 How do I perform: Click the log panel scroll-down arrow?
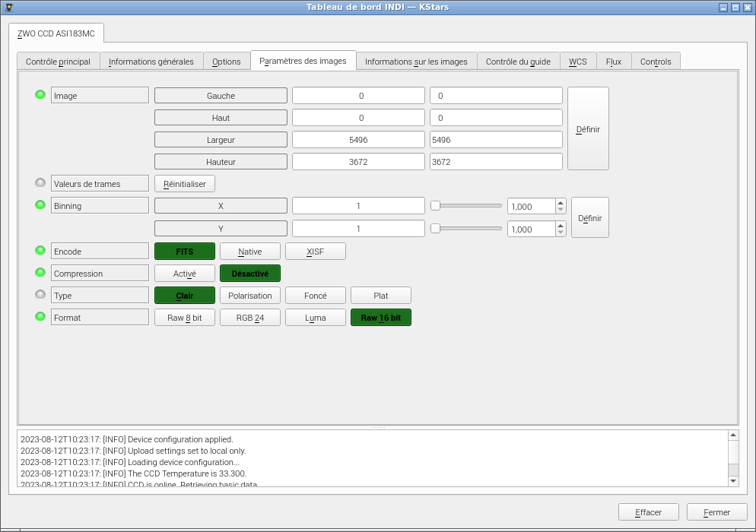[733, 481]
